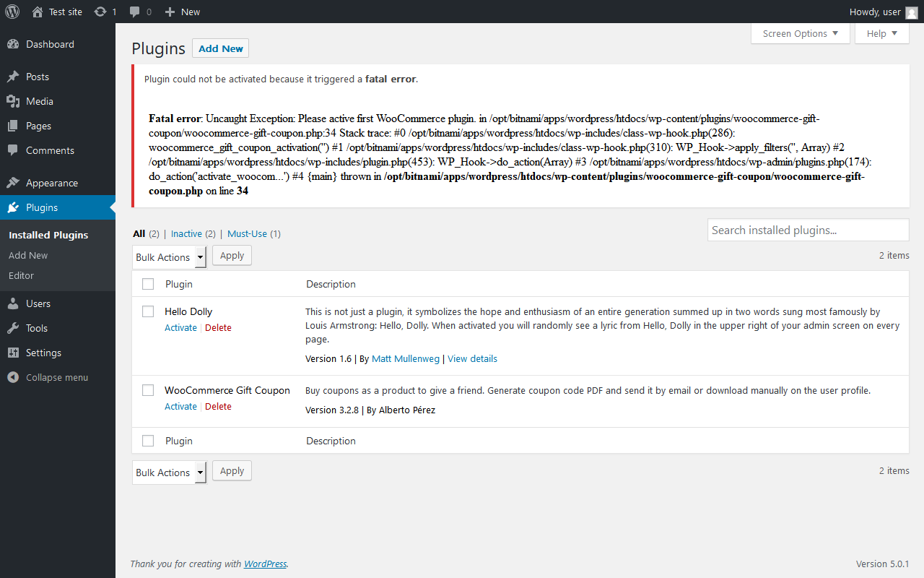Show All plugins filter
The width and height of the screenshot is (924, 578).
coord(139,233)
